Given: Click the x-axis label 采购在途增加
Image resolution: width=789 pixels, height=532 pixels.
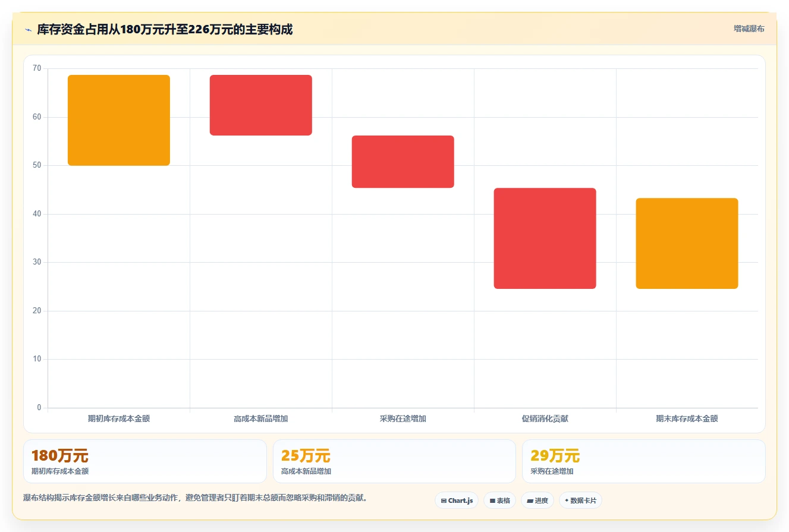Looking at the screenshot, I should point(403,418).
